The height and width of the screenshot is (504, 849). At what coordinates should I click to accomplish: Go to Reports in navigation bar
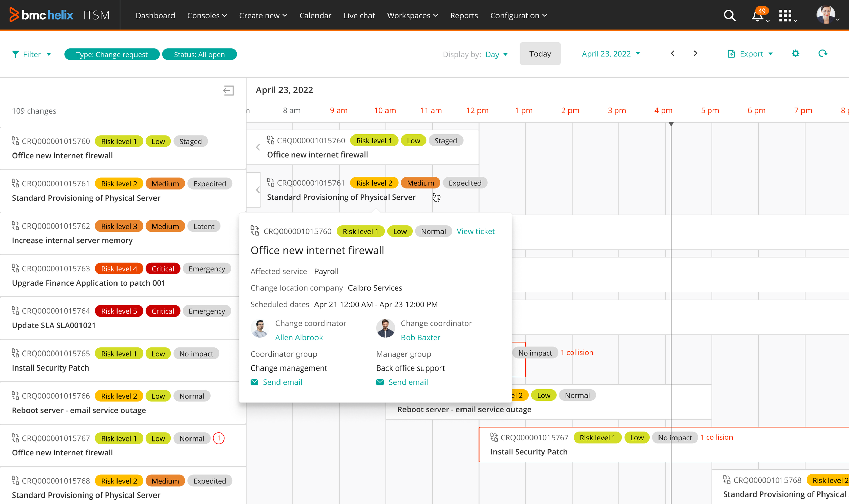point(464,15)
